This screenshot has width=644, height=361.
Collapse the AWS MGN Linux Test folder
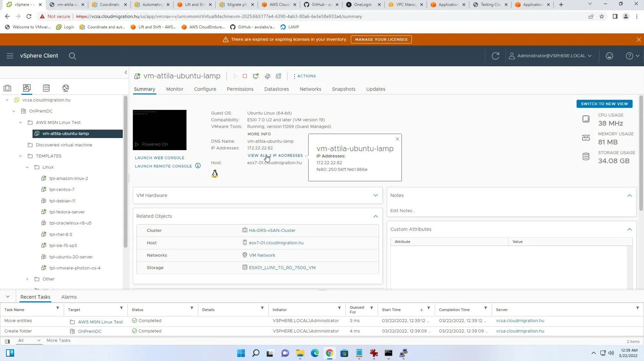[x=21, y=122]
